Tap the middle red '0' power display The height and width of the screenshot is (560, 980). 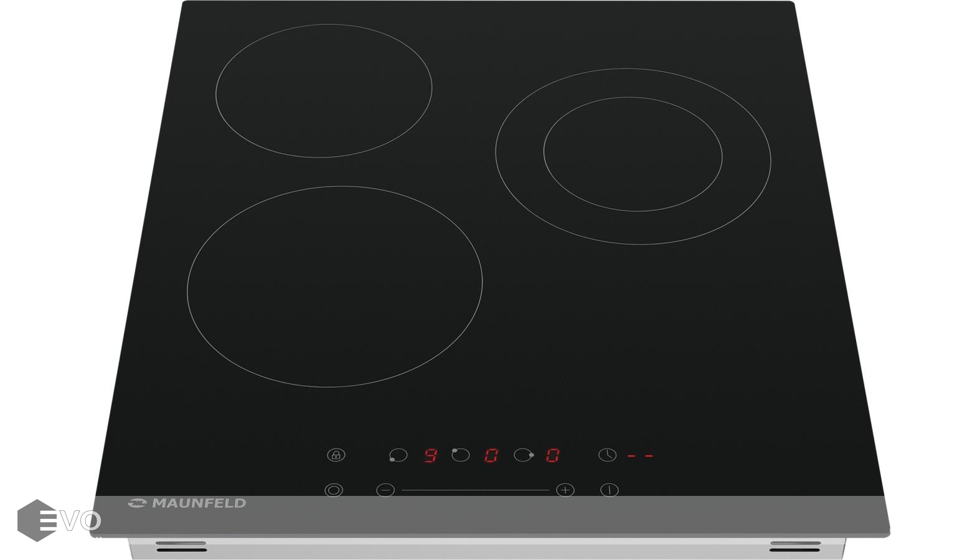[x=491, y=455]
